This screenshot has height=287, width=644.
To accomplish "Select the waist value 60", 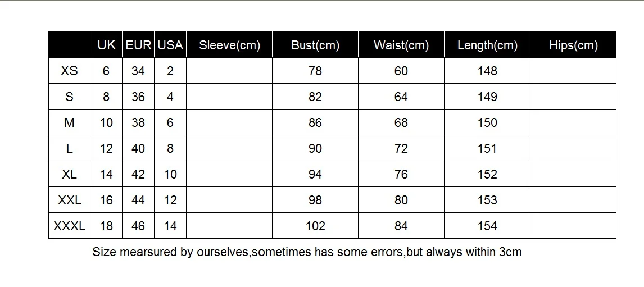I will pos(401,71).
